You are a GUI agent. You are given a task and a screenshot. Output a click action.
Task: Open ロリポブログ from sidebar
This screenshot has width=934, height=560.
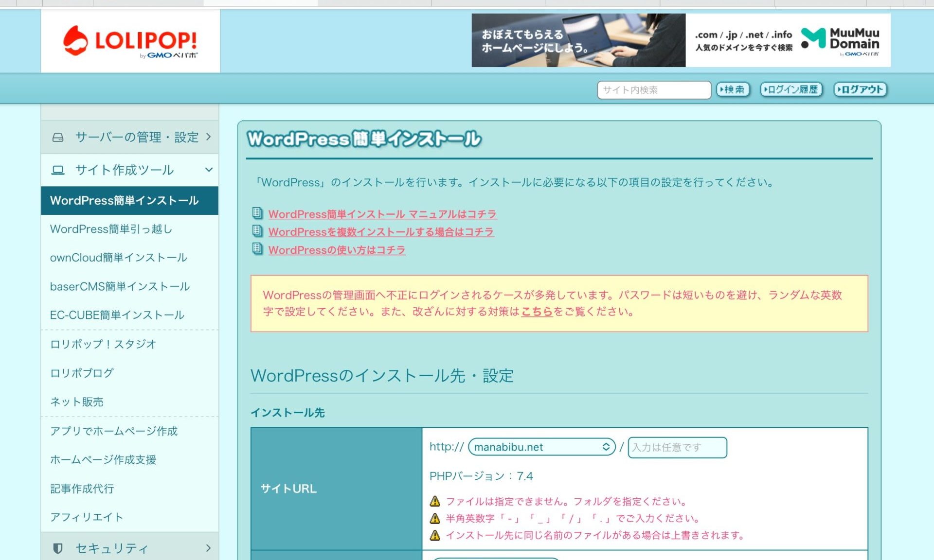click(82, 373)
